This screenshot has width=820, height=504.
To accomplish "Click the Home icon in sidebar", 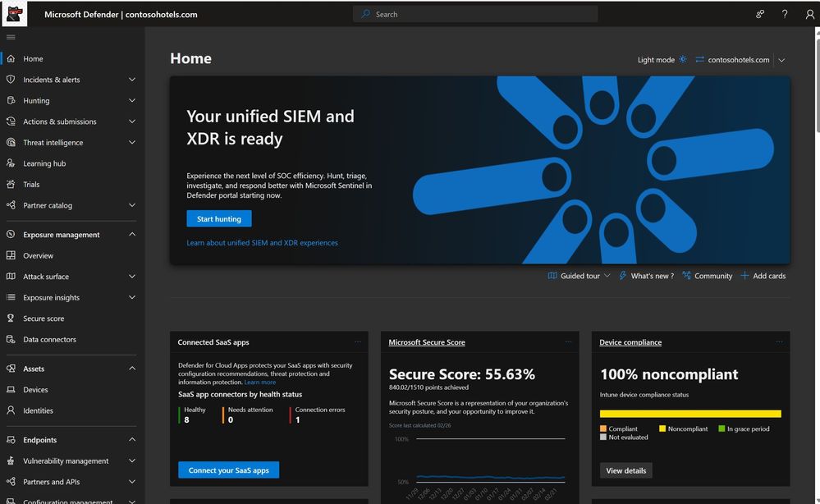I will [x=11, y=58].
